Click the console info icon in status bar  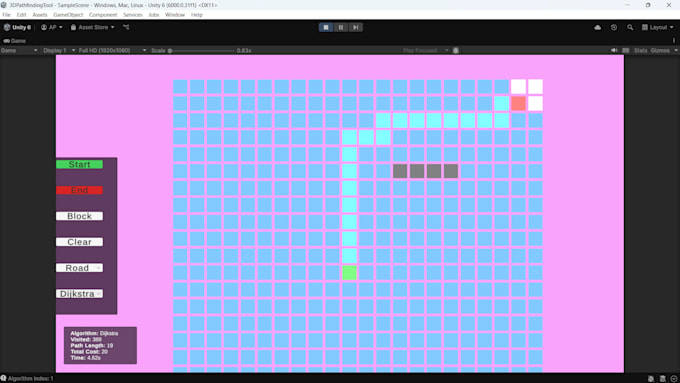coord(3,379)
